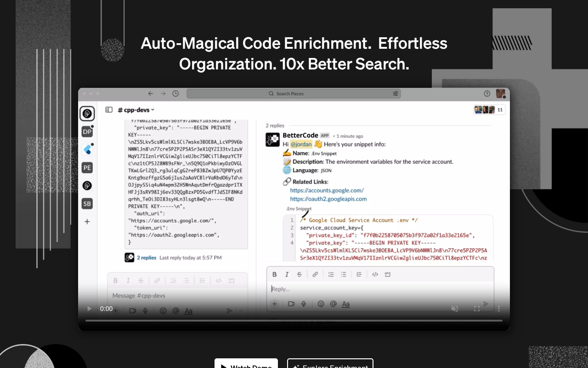Start an ordered list in the Reply composer

331,274
